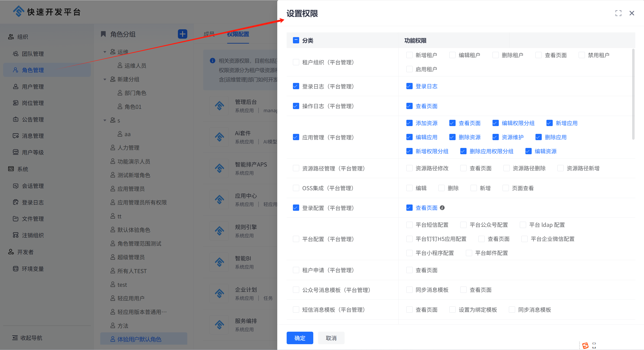Uncheck the 登录日志（平台管理）category checkbox
Viewport: 644px width, 350px height.
tap(296, 86)
